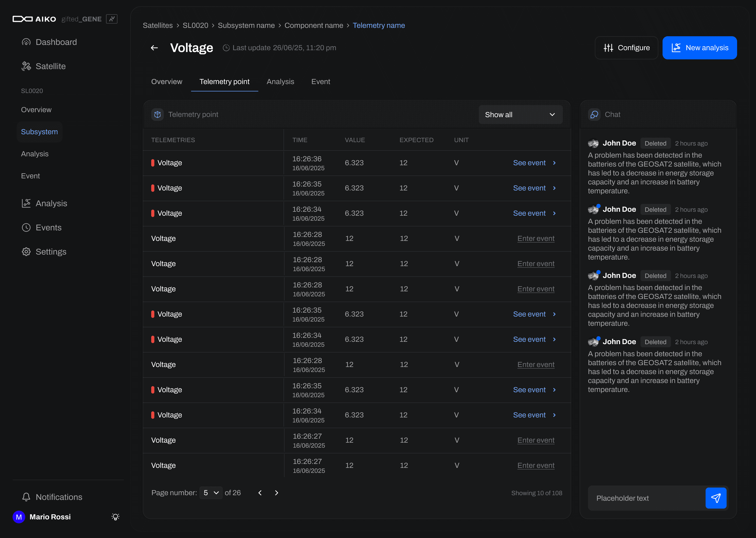Click the AIKO logo
This screenshot has height=538, width=756.
pyautogui.click(x=34, y=19)
